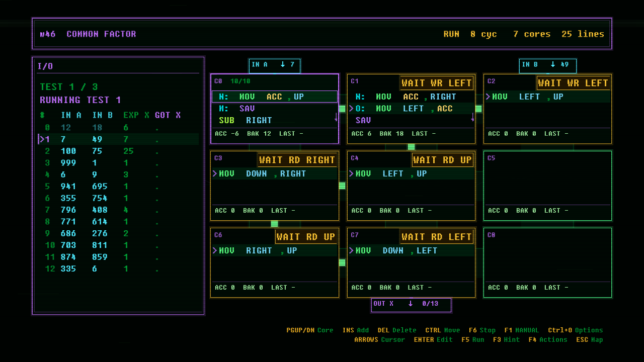Click WAIT WR LEFT status on core C2
Viewport: 644px width, 362px height.
coord(573,83)
